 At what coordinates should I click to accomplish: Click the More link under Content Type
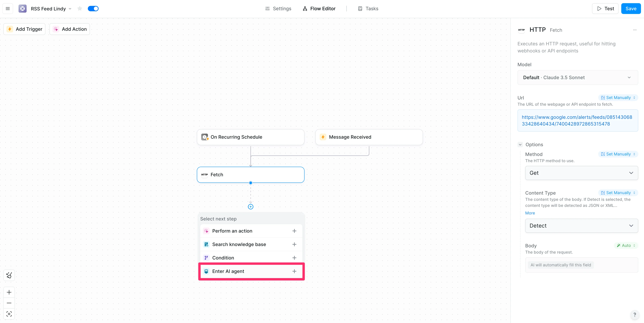click(530, 213)
